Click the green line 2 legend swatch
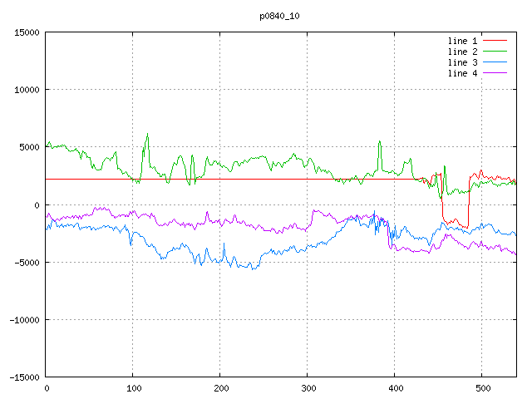Screen dimensions: 532x399 [x=495, y=52]
